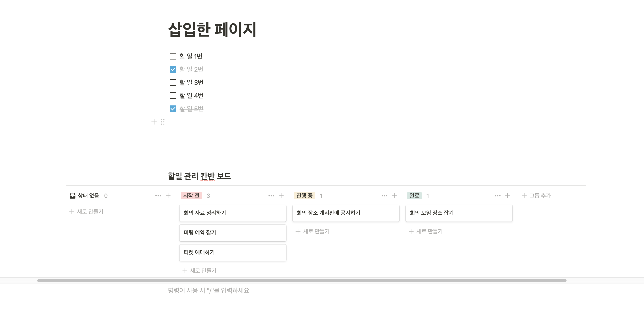Click the 상태 없음 inbox icon
The height and width of the screenshot is (336, 644).
tap(73, 196)
